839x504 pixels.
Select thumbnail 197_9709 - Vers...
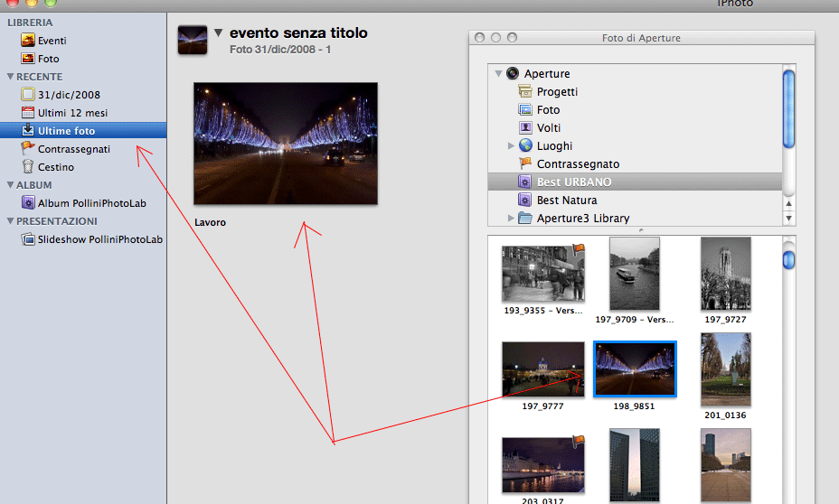(x=634, y=274)
